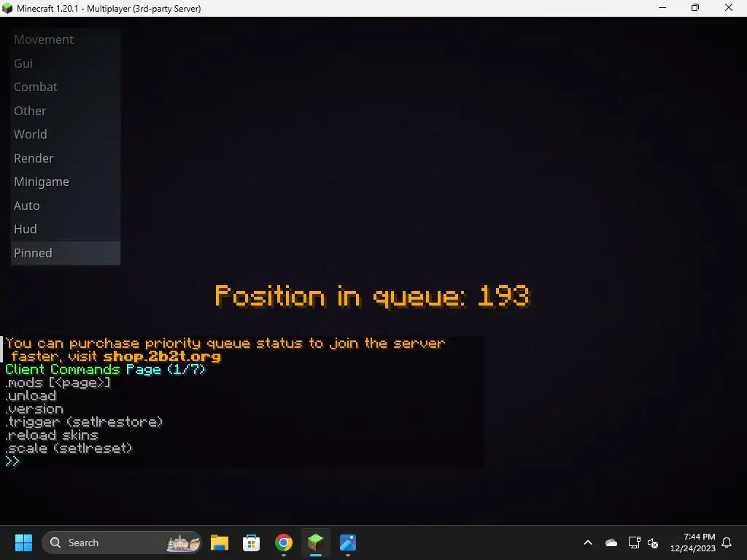Viewport: 747px width, 560px height.
Task: Click the taskbar Search box
Action: pyautogui.click(x=122, y=542)
